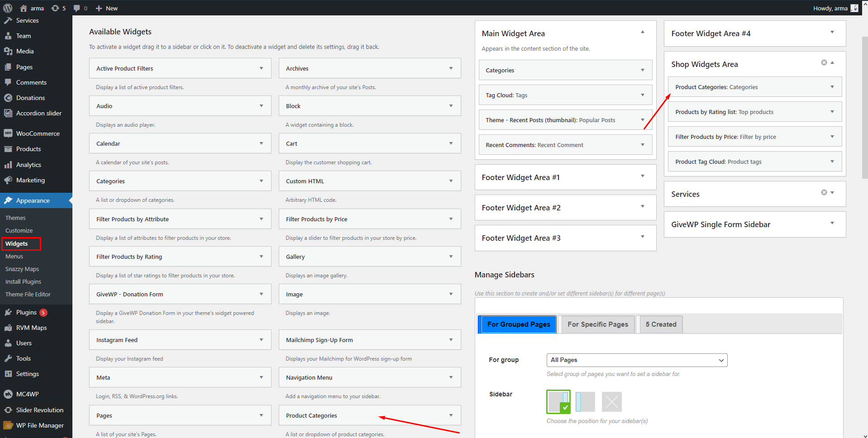Image resolution: width=868 pixels, height=438 pixels.
Task: Open the Slider Revolution icon
Action: [8, 410]
